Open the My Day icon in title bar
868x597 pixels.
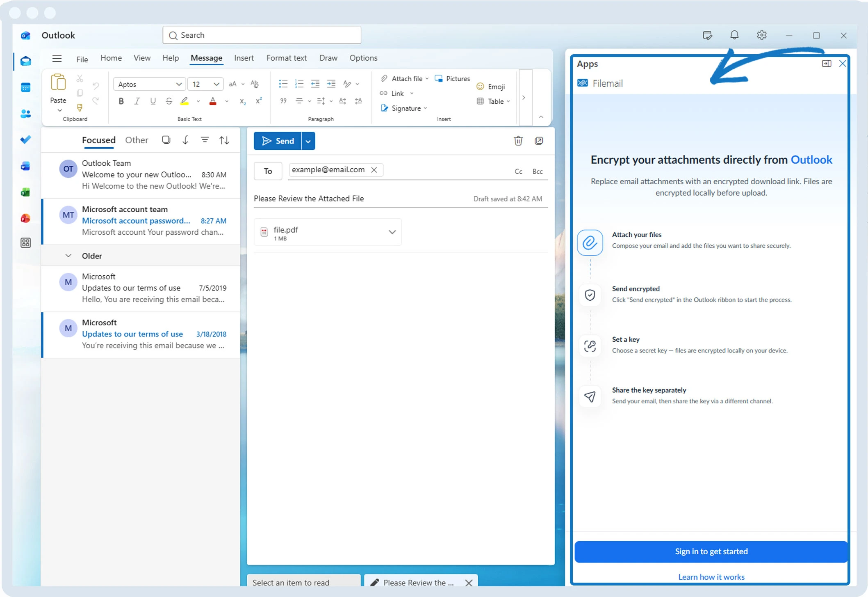coord(707,35)
